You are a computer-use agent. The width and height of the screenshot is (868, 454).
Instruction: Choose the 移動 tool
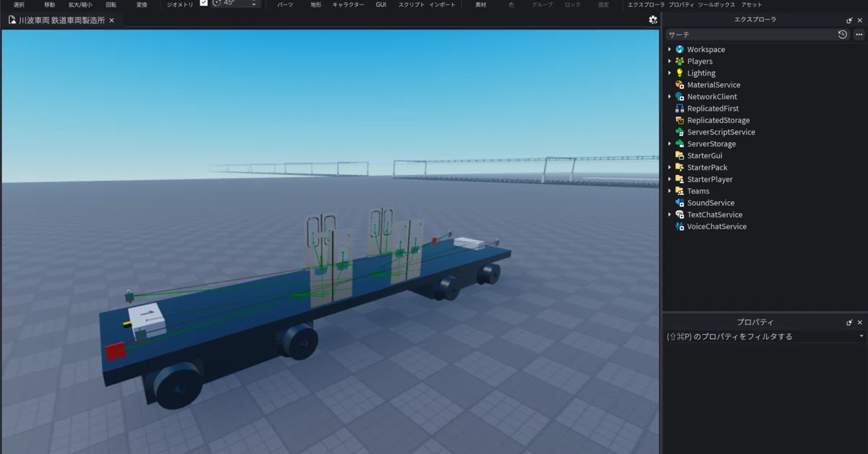[49, 4]
